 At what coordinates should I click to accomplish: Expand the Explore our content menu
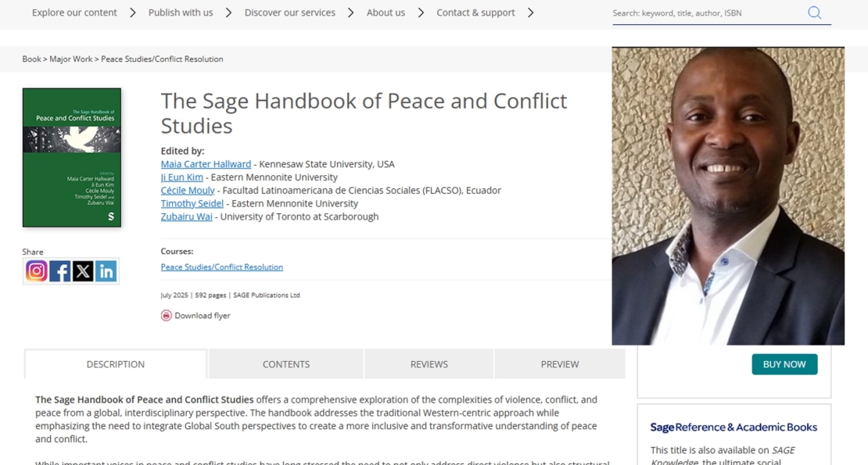(x=74, y=13)
